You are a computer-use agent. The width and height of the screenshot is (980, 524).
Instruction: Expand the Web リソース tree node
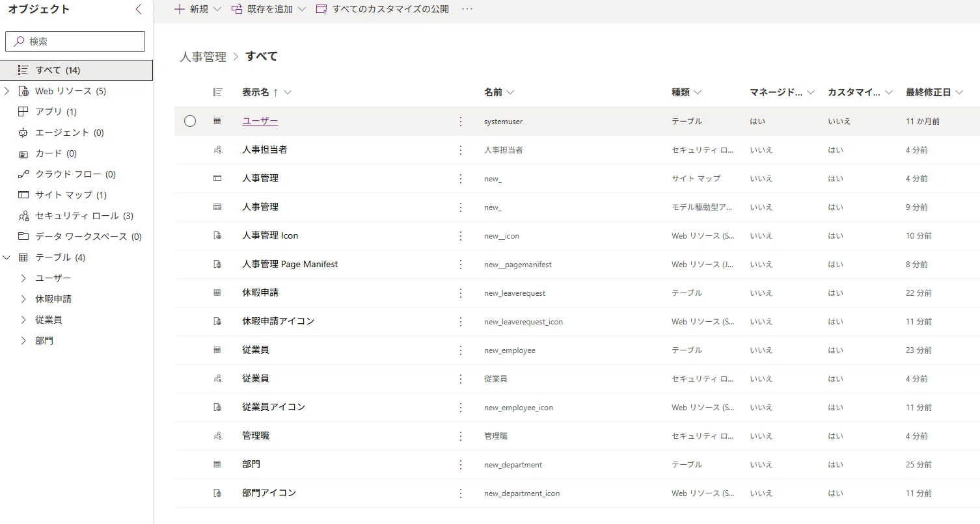point(7,91)
